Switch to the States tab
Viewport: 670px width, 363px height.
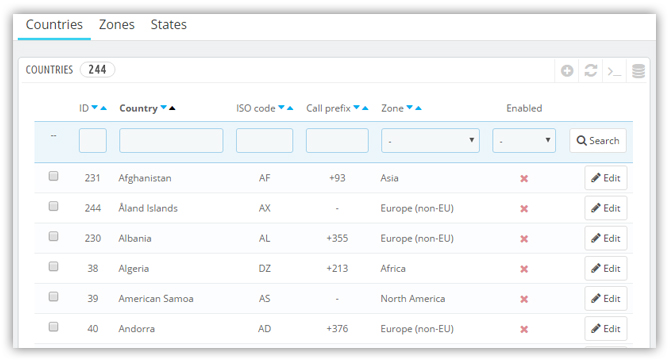point(168,25)
